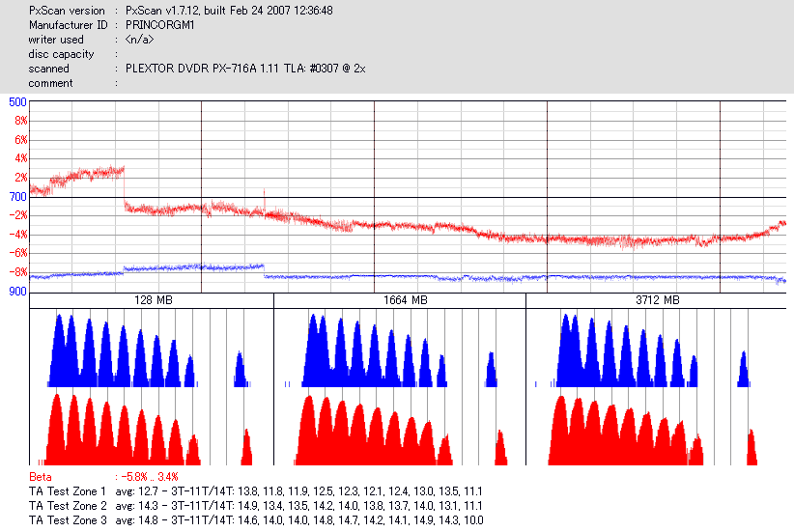Click the red histogram in the 128 MB zone
794x532 pixels.
[145, 430]
